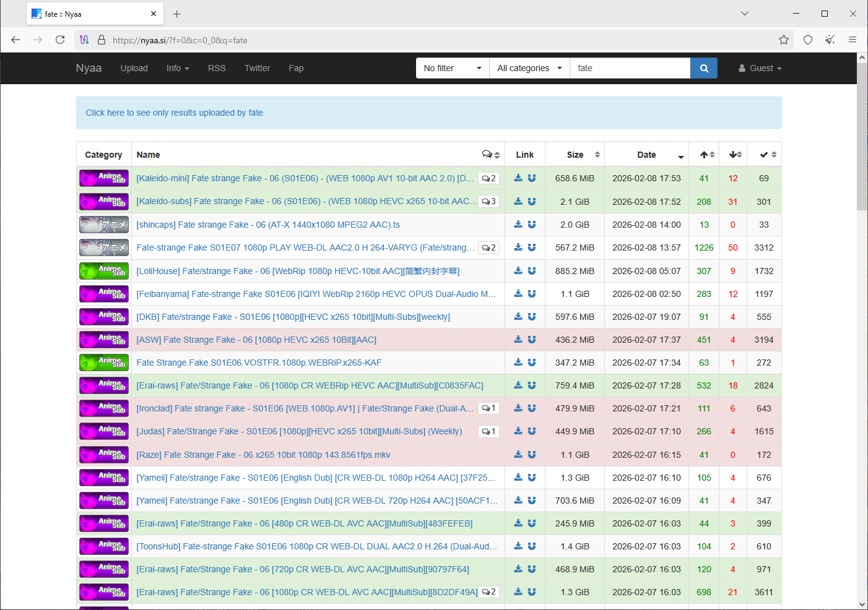Open the Guest user menu

[x=760, y=68]
